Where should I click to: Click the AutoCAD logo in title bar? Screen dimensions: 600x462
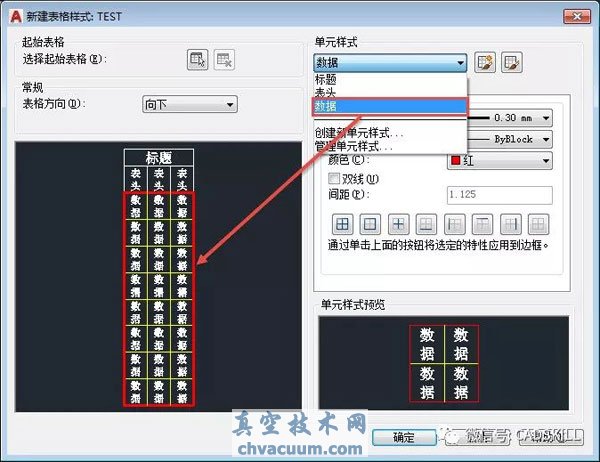coord(16,16)
